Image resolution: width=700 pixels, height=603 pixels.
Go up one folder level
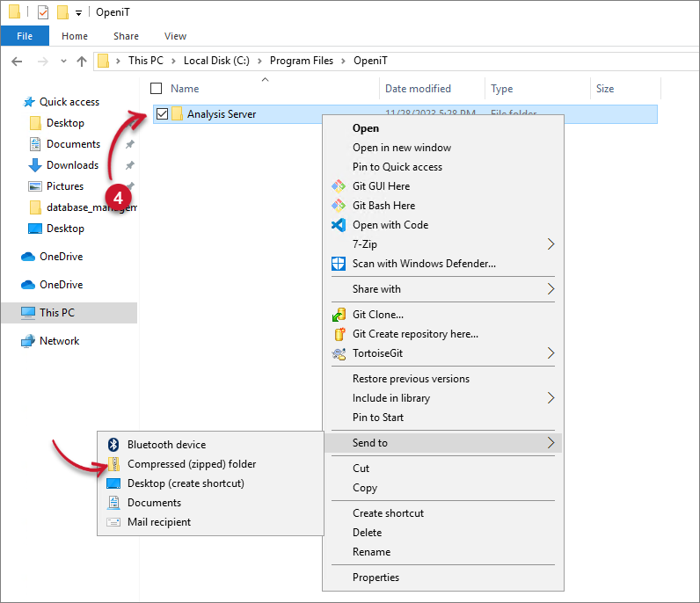[x=81, y=62]
